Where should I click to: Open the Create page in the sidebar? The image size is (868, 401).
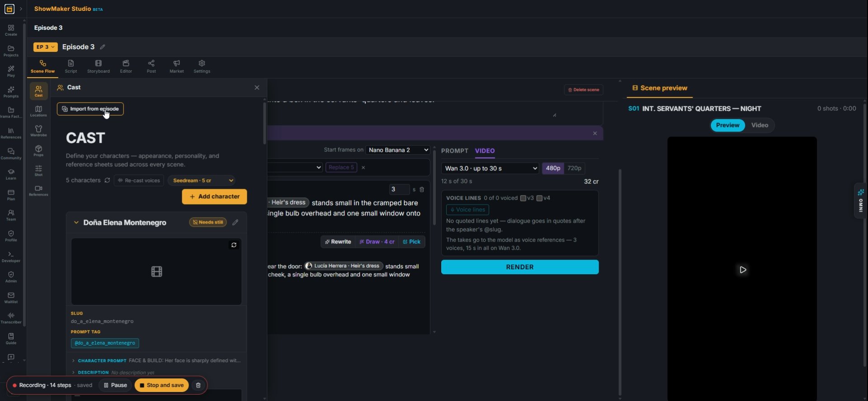pos(11,30)
